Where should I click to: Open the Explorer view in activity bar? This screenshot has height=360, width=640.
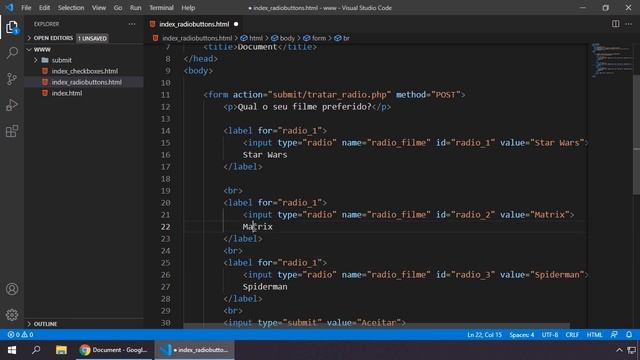(x=12, y=27)
